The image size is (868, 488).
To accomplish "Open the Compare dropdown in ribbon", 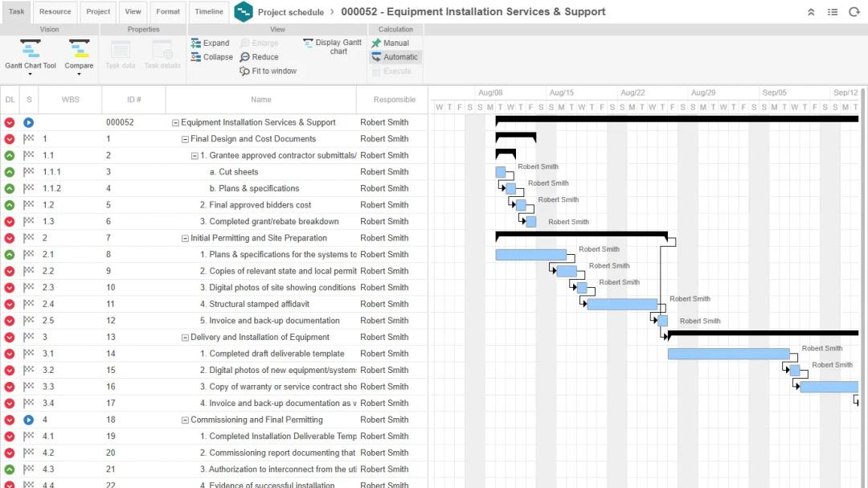I will [x=79, y=74].
